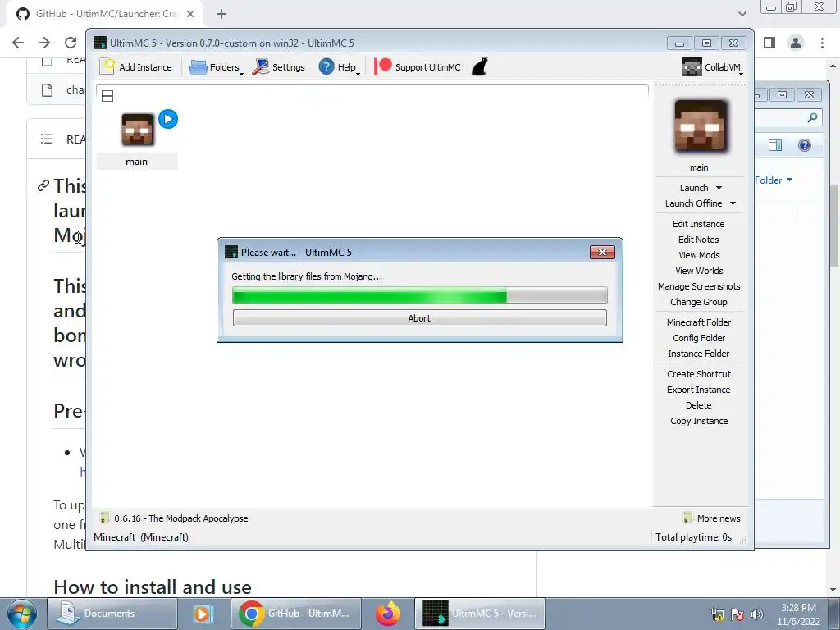840x630 pixels.
Task: Click the Explorer window search magnifier
Action: coord(812,117)
